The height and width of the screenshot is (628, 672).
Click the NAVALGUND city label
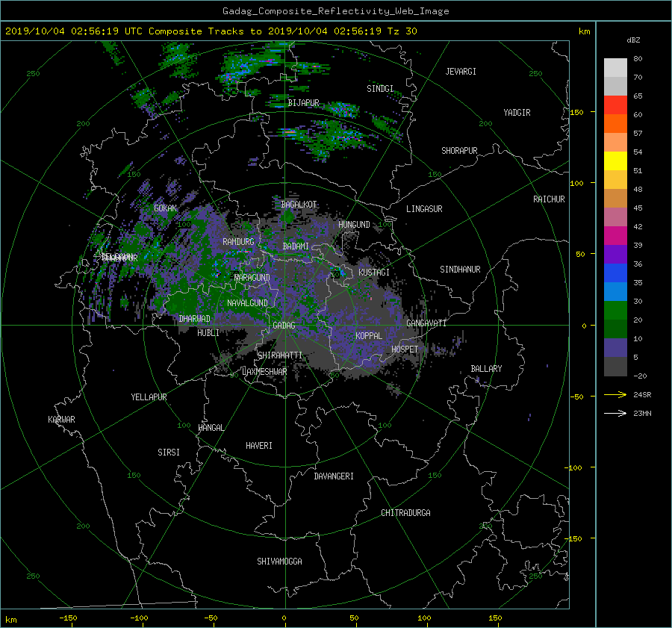click(x=247, y=303)
